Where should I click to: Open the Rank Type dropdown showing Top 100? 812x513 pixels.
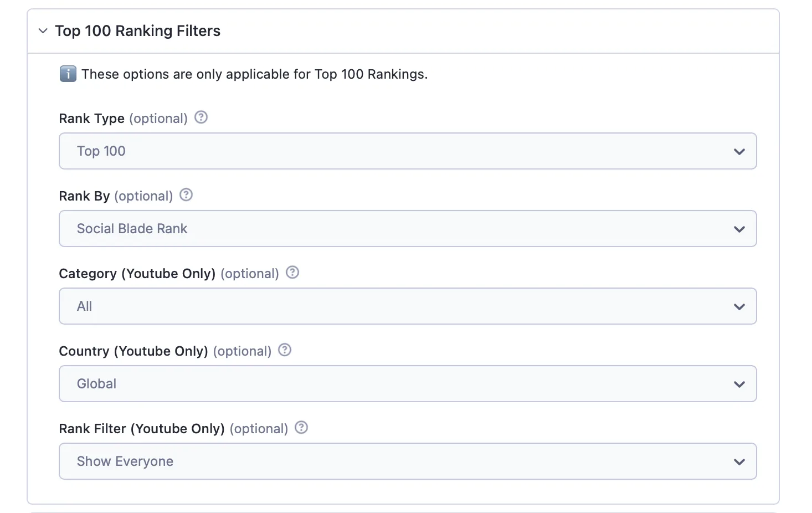[408, 151]
